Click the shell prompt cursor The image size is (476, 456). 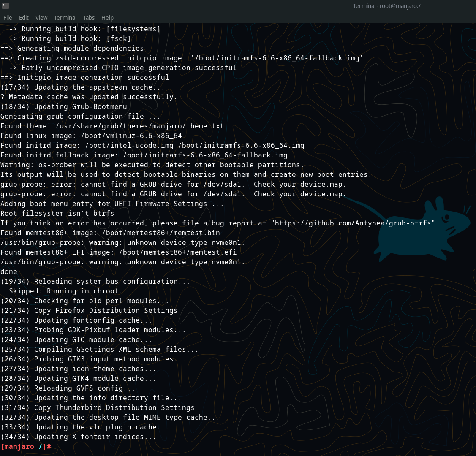(x=57, y=446)
